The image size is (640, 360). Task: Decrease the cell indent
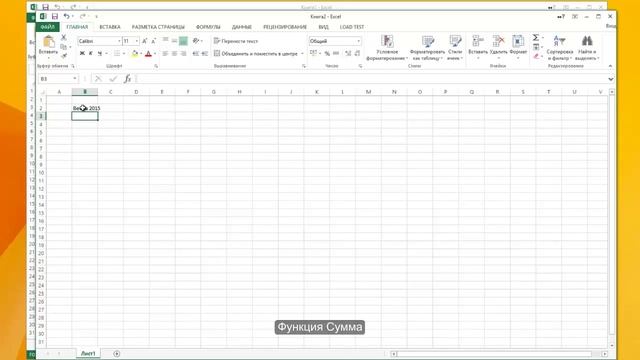pos(196,53)
